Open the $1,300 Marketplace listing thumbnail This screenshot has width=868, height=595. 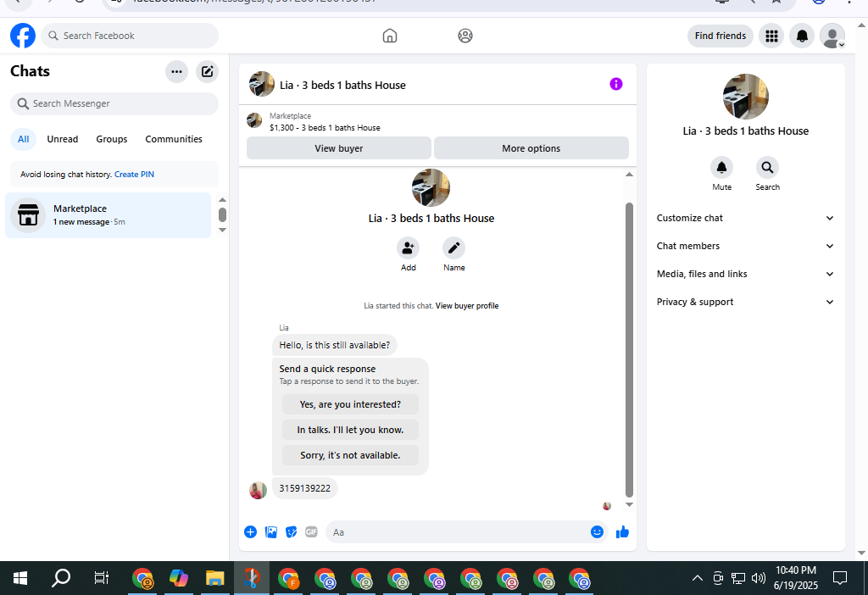[254, 120]
